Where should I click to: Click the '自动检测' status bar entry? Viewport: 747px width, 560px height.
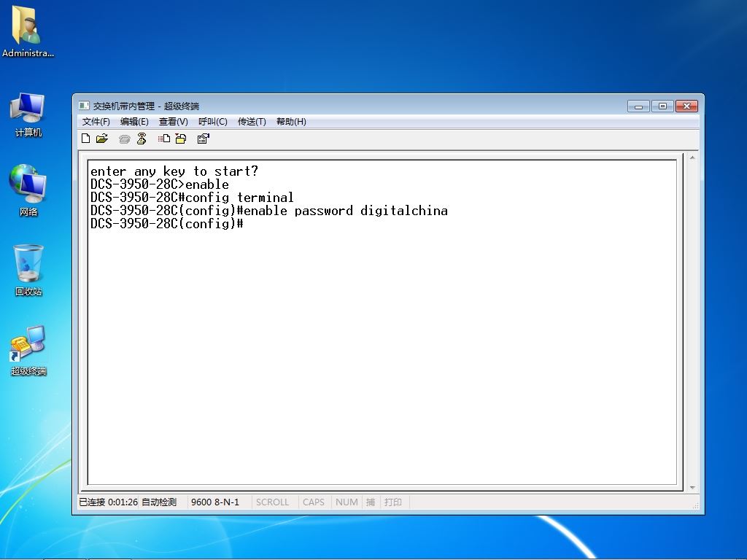tap(159, 502)
